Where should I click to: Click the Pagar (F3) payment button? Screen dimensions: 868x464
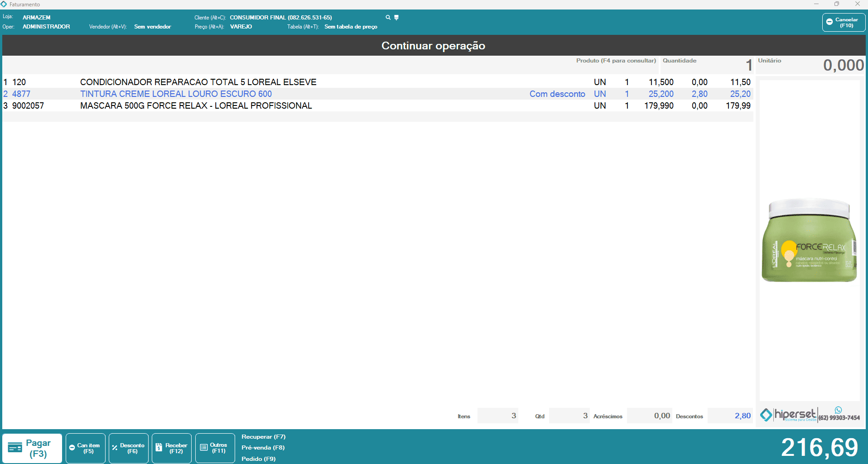[32, 448]
